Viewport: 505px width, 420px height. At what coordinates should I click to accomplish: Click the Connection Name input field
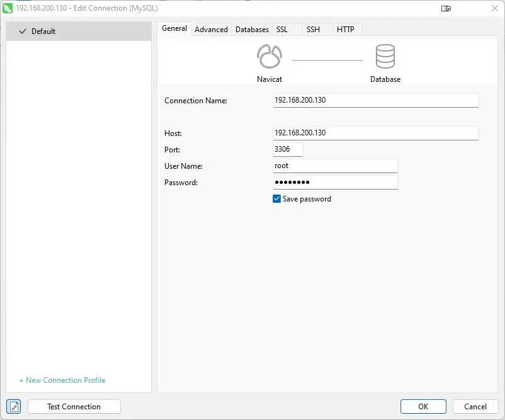pyautogui.click(x=375, y=100)
